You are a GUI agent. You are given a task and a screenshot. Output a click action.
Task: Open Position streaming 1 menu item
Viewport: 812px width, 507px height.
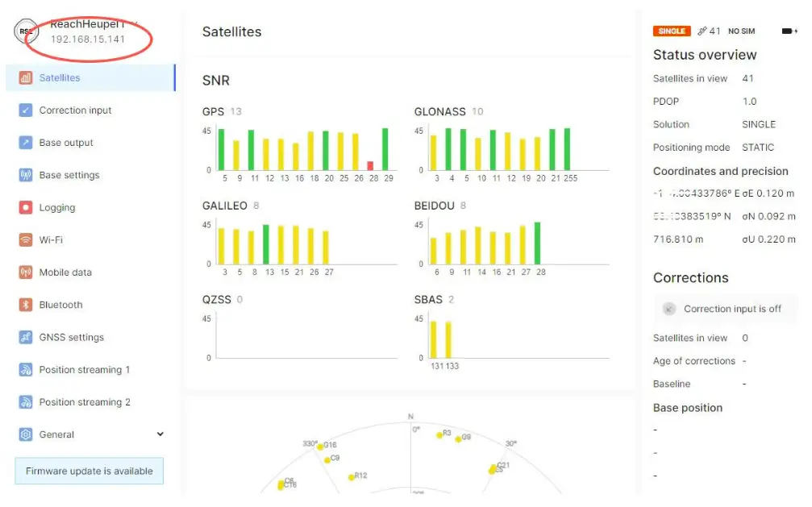[x=90, y=370]
